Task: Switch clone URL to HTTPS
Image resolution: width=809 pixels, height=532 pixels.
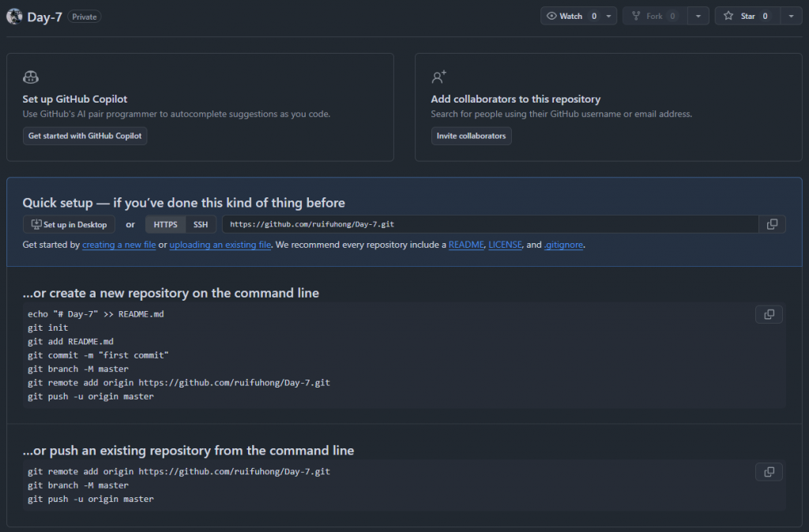Action: (x=165, y=224)
